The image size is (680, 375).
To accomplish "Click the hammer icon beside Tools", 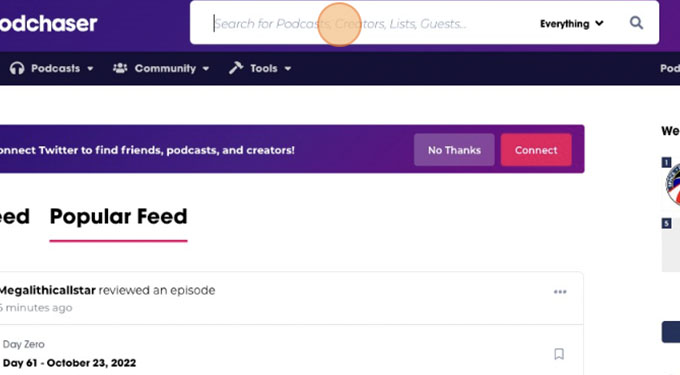I will (236, 68).
